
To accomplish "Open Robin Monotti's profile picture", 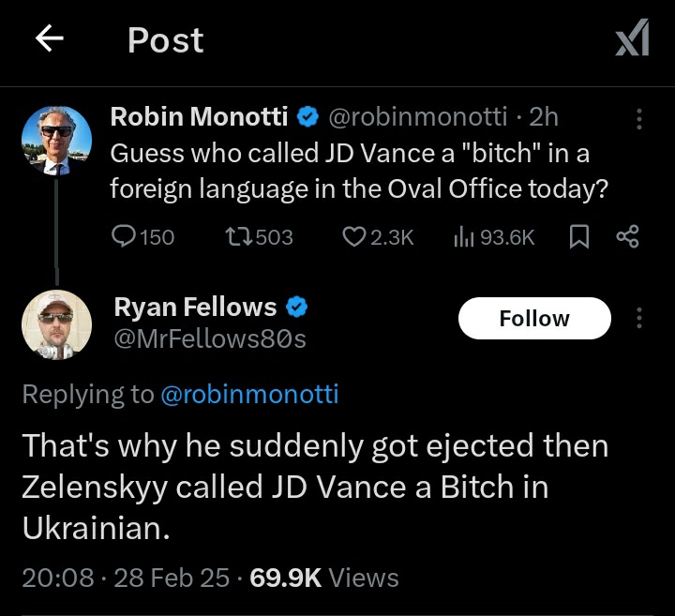I will tap(56, 140).
